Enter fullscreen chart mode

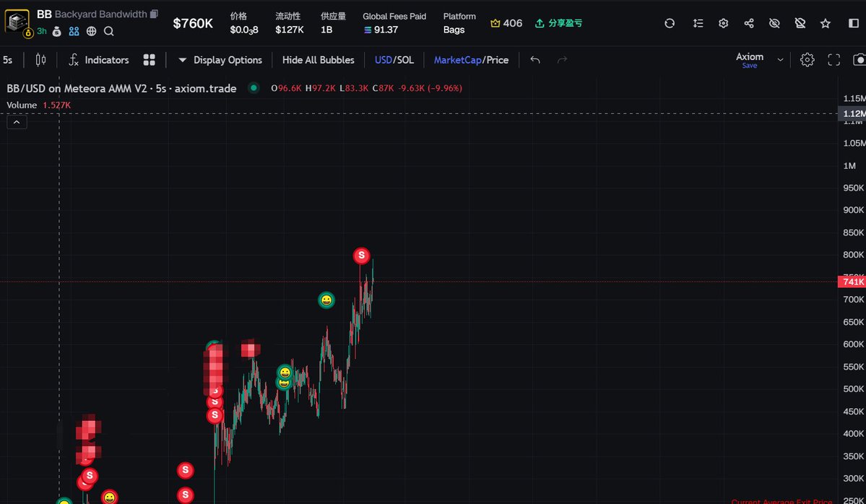[x=834, y=60]
